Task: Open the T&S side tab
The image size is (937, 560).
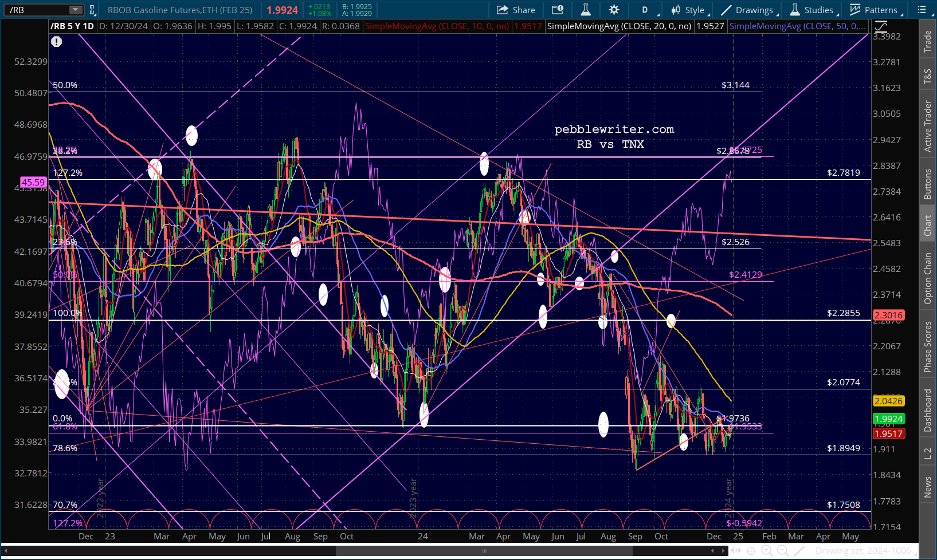Action: [x=927, y=76]
